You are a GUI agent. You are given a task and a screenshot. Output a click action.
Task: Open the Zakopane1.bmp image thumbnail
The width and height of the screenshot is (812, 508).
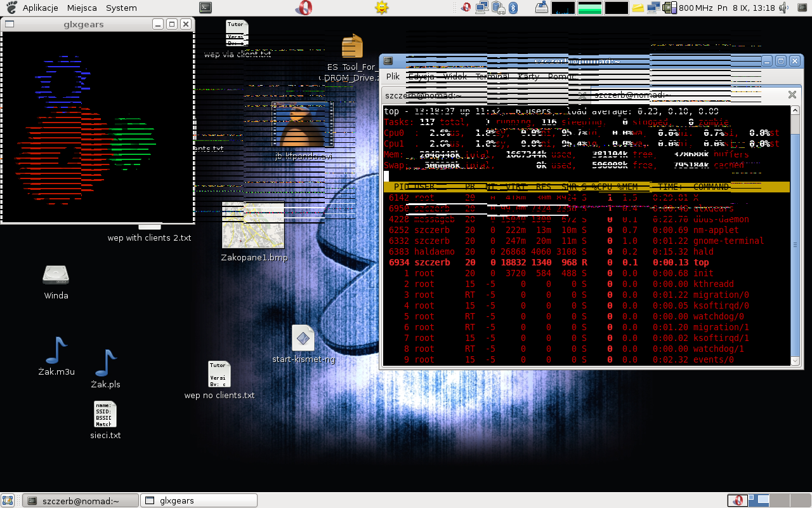coord(253,225)
